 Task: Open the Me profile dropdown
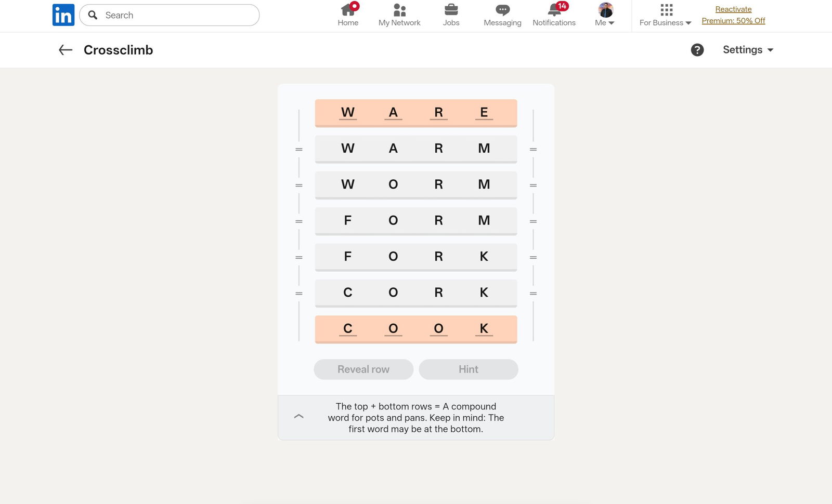tap(605, 15)
